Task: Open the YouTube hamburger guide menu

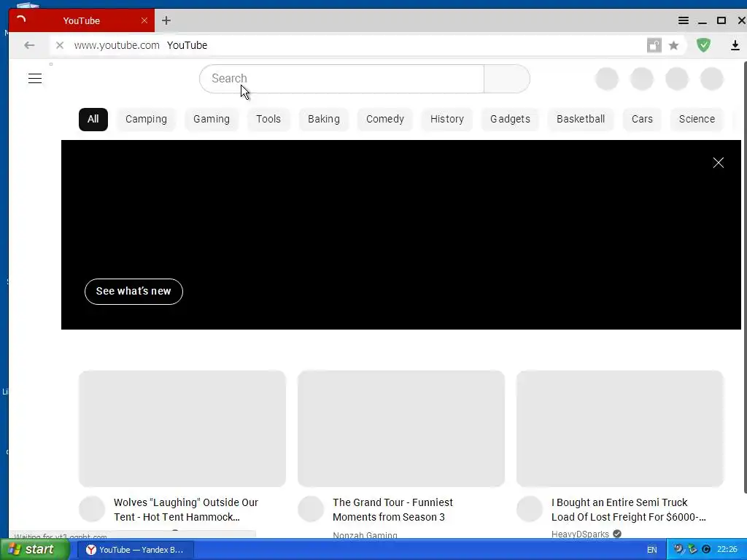Action: click(35, 79)
